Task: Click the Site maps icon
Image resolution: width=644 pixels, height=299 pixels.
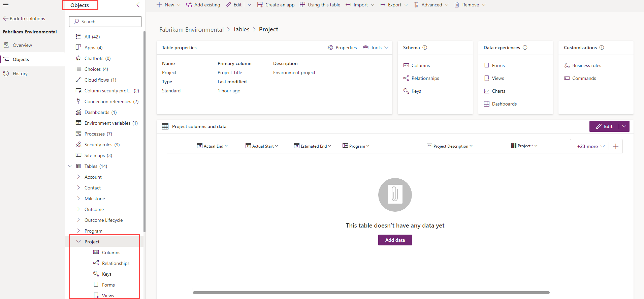Action: coord(78,155)
